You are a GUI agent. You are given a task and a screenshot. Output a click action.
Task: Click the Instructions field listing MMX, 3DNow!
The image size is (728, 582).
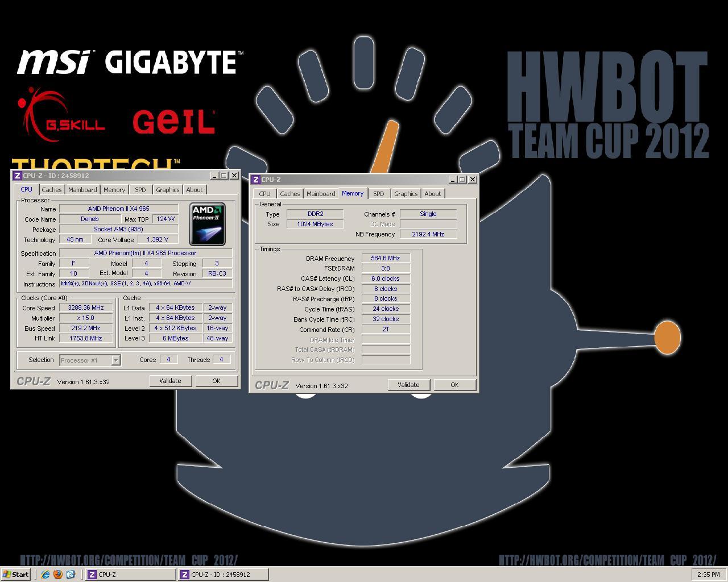(146, 284)
